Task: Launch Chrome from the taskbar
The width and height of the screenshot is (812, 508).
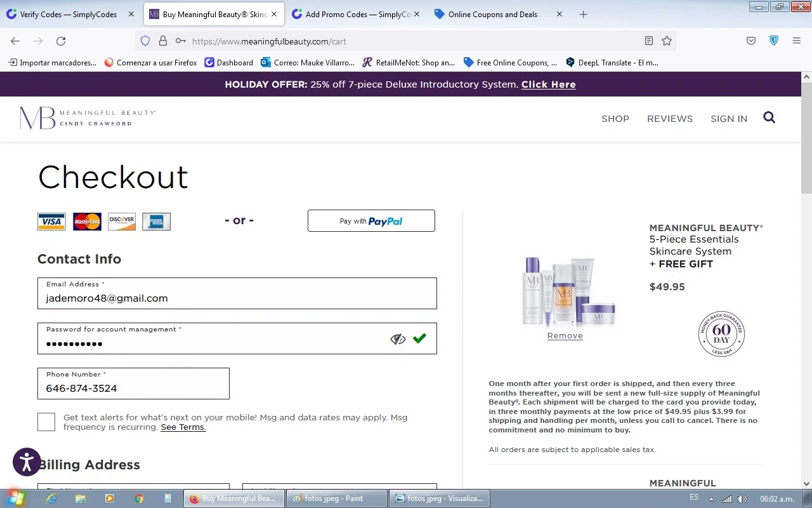Action: click(139, 498)
